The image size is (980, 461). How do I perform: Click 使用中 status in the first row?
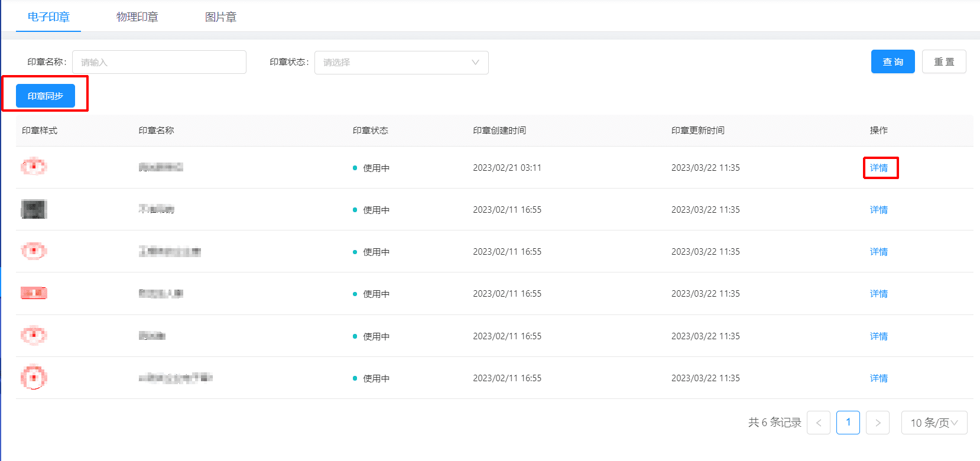(x=376, y=168)
